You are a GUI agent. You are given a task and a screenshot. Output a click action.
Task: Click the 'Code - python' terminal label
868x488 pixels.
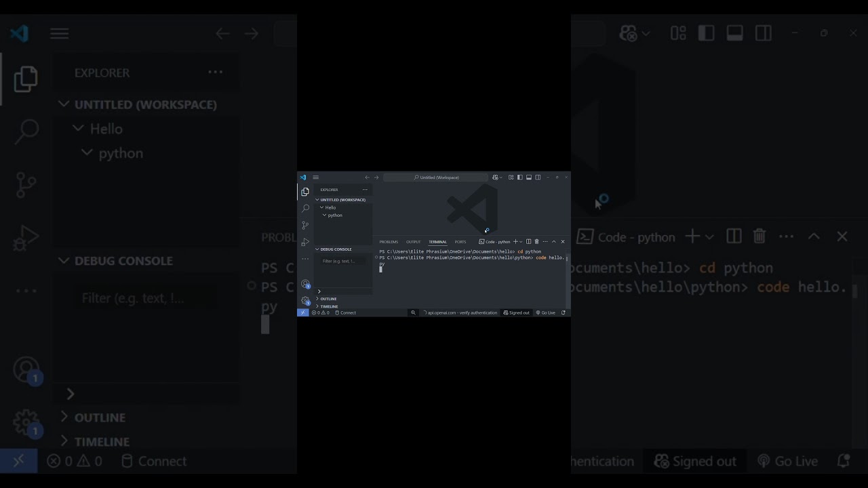click(x=494, y=242)
